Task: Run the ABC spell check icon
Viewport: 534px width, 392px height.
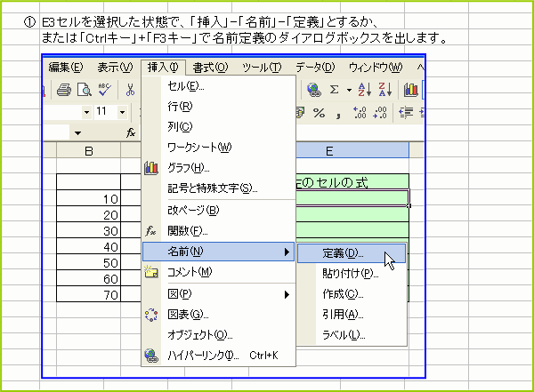Action: [104, 90]
